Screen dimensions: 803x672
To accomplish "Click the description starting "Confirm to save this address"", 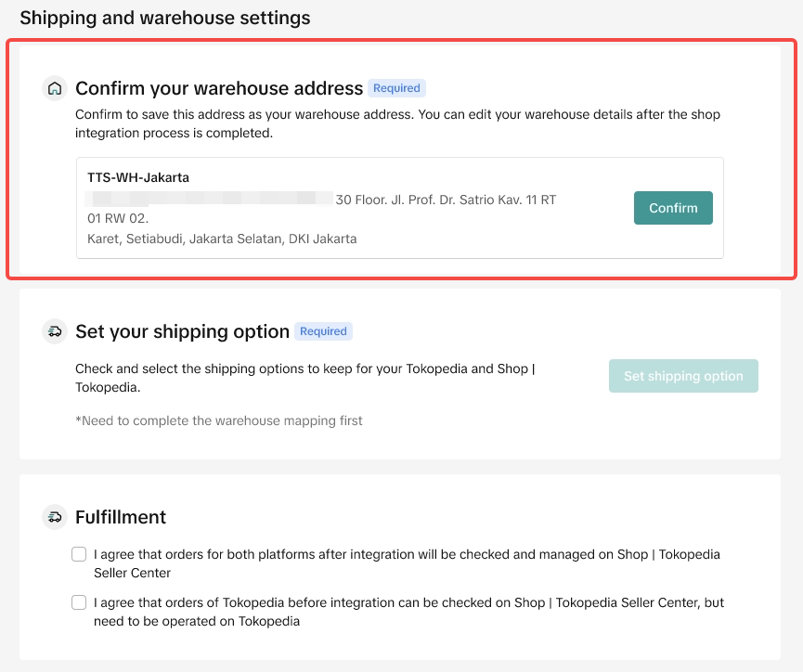I will 397,123.
